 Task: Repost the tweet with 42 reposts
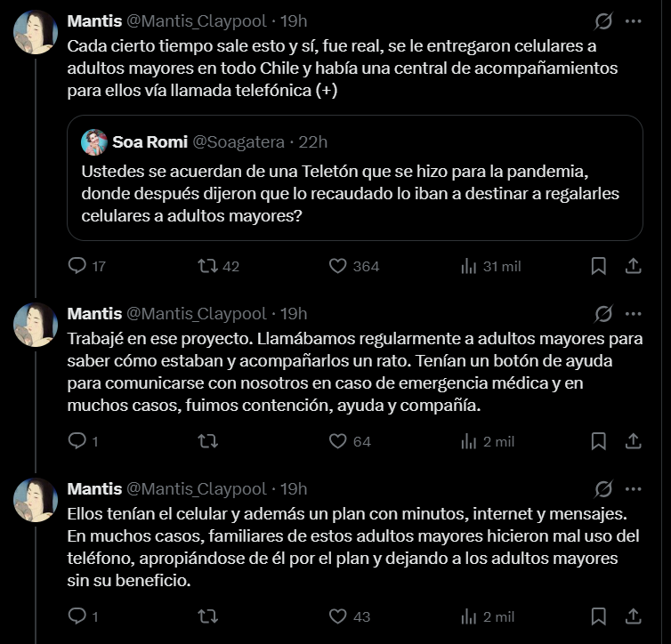coord(207,266)
